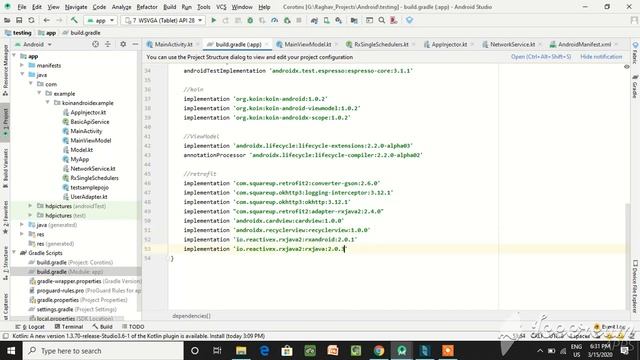Open the Android project view dropdown
This screenshot has height=360, width=640.
(x=33, y=44)
